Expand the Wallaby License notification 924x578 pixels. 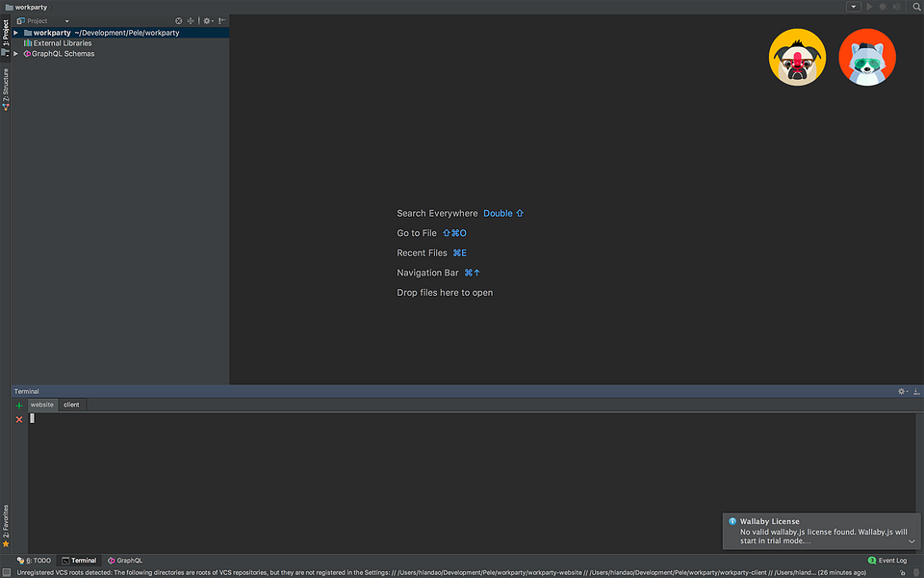(911, 540)
